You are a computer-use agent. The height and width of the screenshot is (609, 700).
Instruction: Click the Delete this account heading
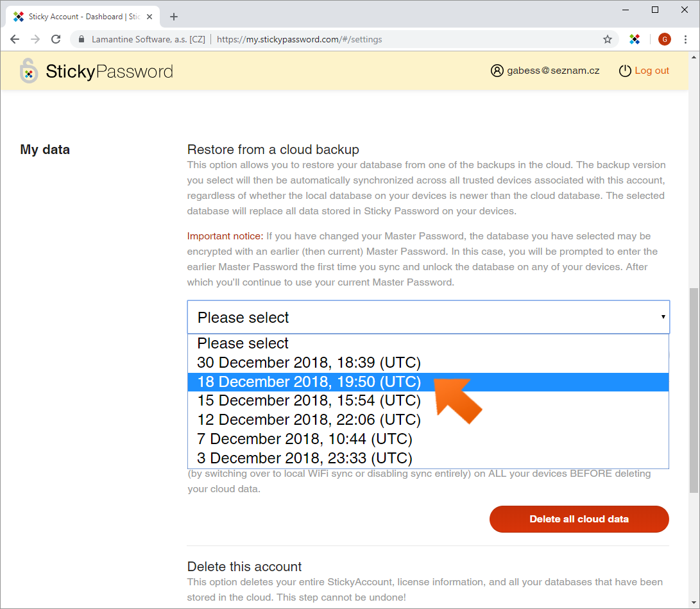[244, 567]
